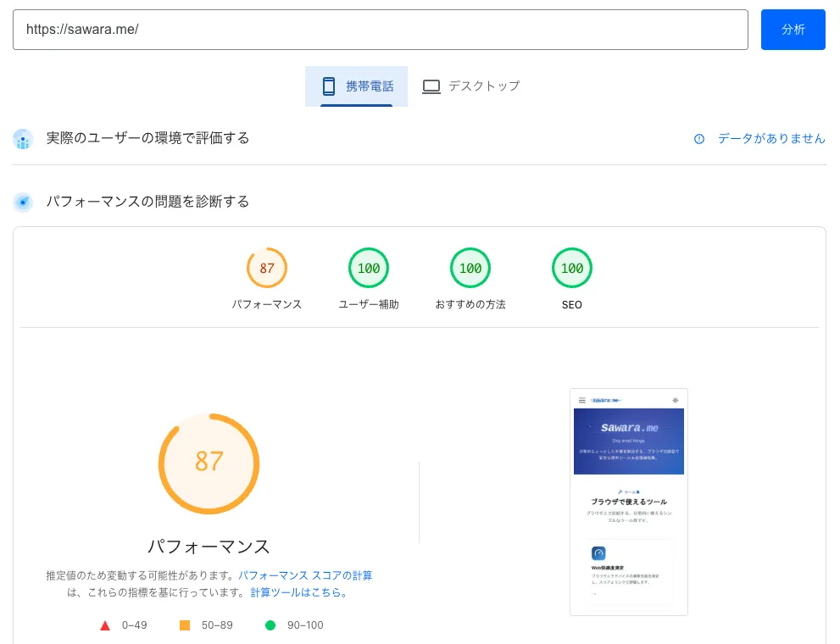Image resolution: width=840 pixels, height=644 pixels.
Task: Open the データがありません link
Action: [771, 139]
